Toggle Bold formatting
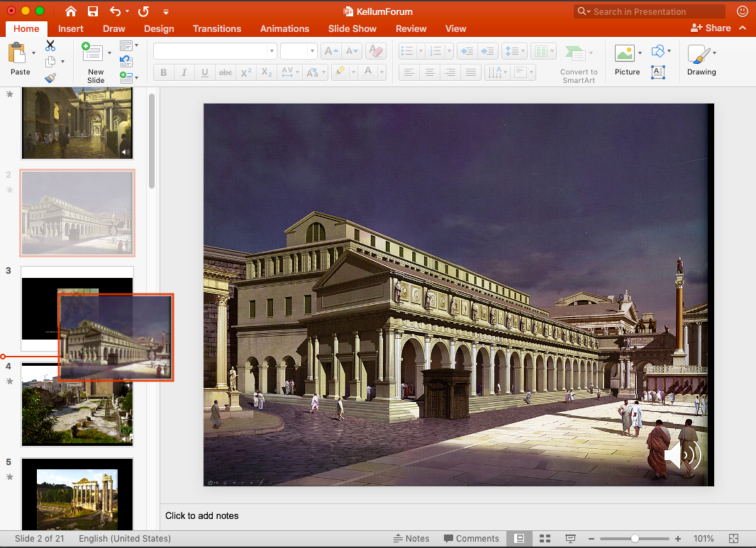The image size is (756, 548). point(163,72)
